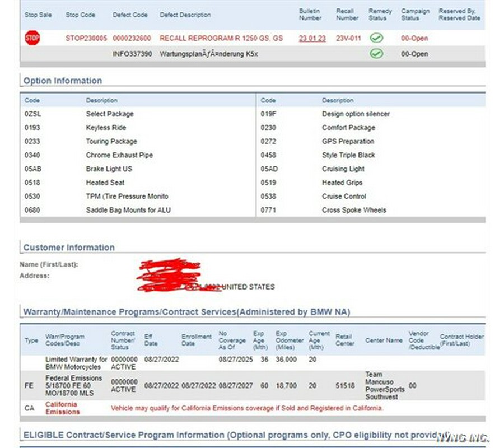Click the Customer Information heading
Screen dimensions: 504x448
point(69,248)
